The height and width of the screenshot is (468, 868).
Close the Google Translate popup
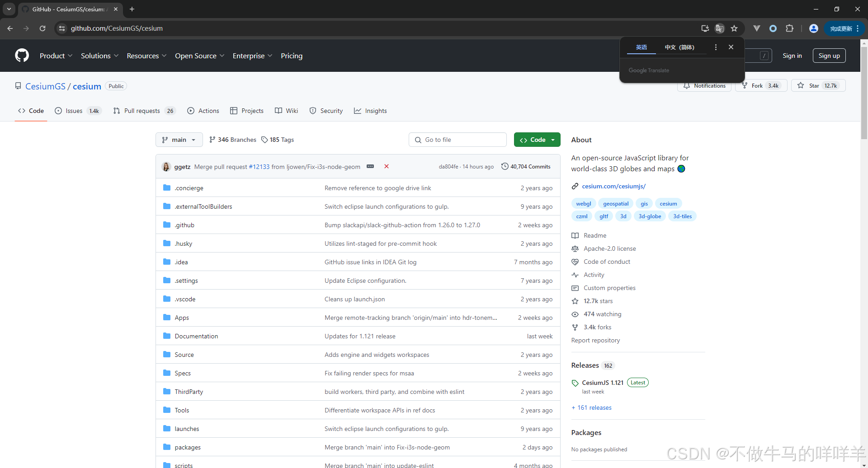[x=731, y=47]
